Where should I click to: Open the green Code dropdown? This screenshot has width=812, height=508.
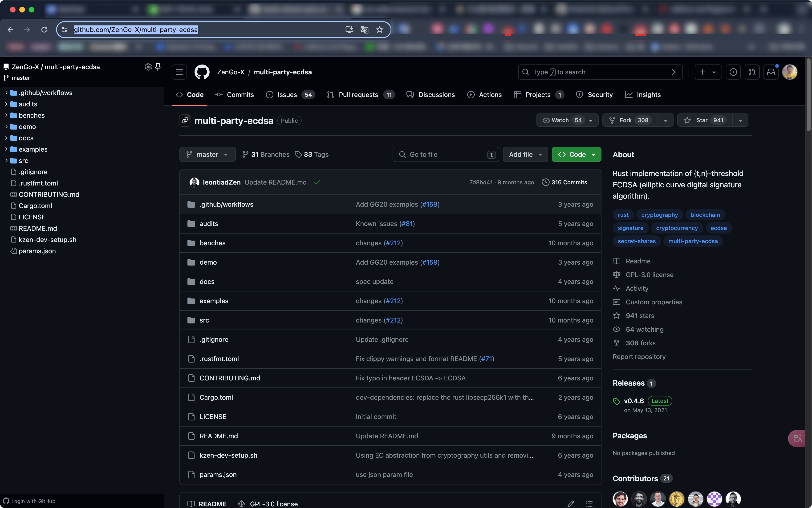point(577,155)
